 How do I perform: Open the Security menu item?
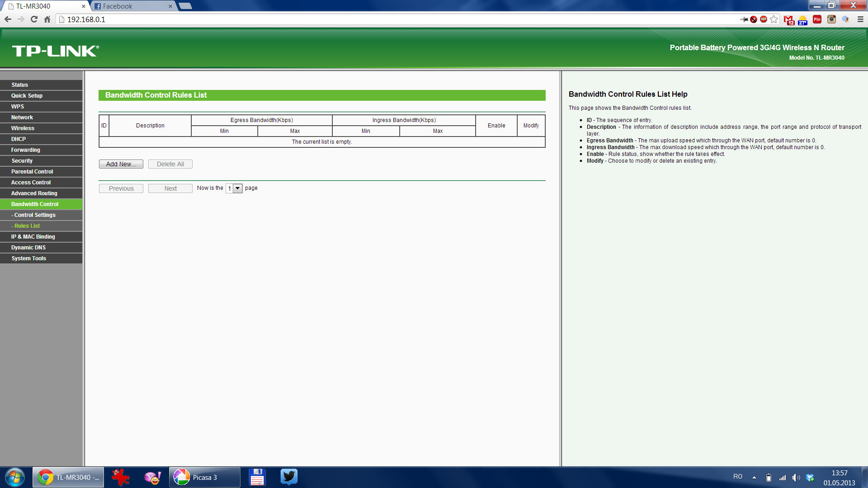coord(41,161)
